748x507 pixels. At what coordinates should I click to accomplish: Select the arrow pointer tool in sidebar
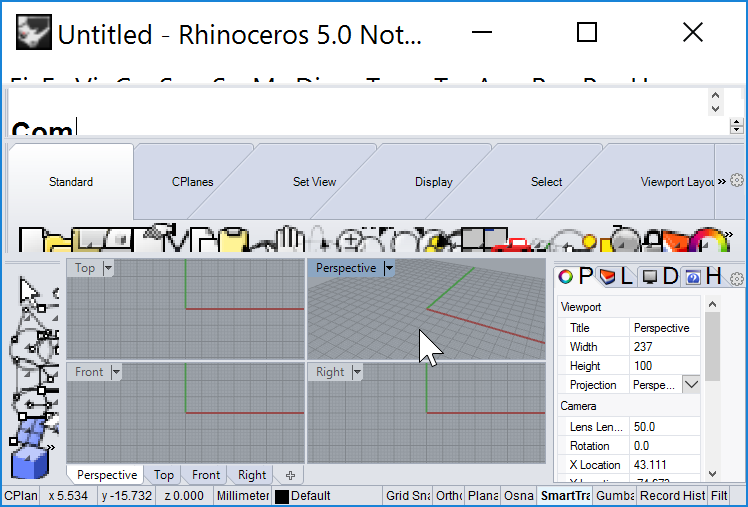pos(29,290)
